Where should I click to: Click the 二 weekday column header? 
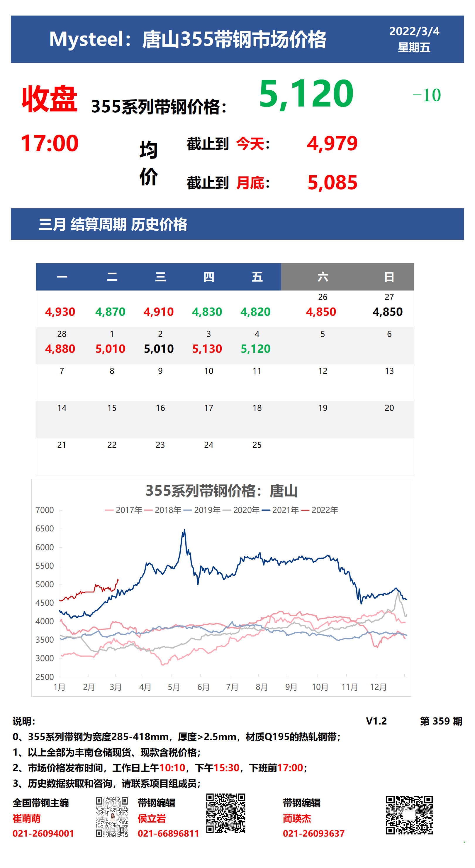pyautogui.click(x=112, y=277)
